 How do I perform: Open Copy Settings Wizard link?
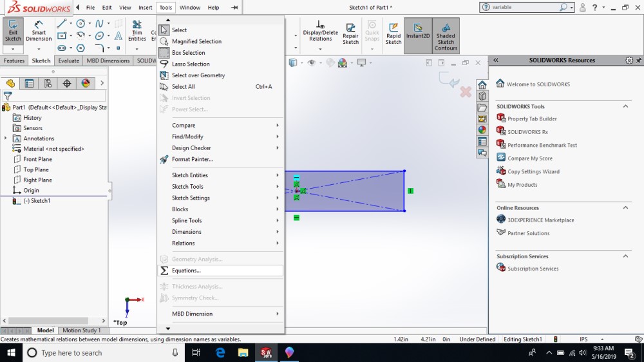pos(533,172)
